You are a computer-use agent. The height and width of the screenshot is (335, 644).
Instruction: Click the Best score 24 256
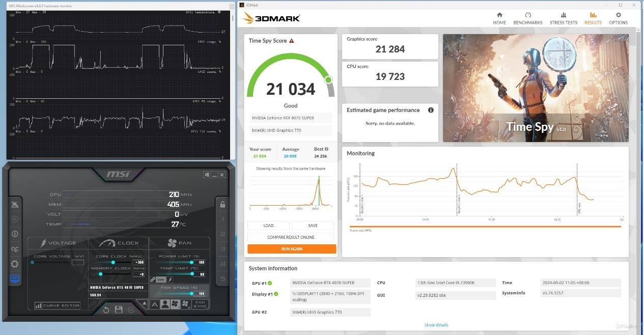coord(320,156)
